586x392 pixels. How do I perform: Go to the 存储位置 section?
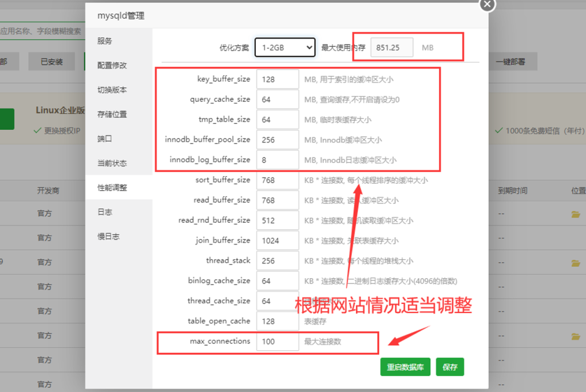point(112,114)
